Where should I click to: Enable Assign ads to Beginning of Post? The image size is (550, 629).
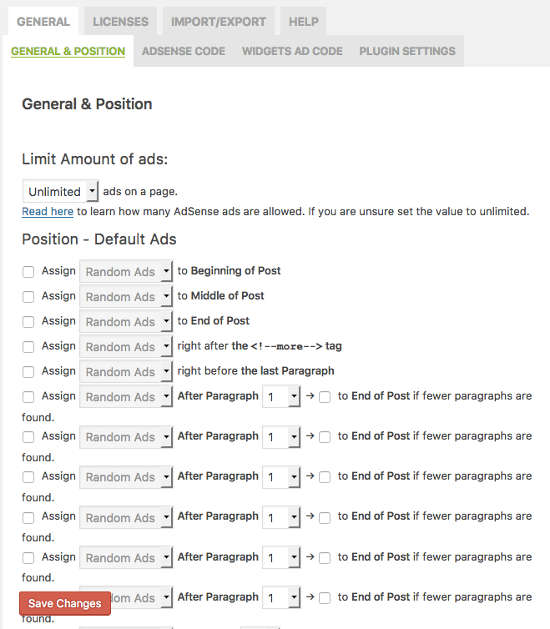tap(28, 272)
